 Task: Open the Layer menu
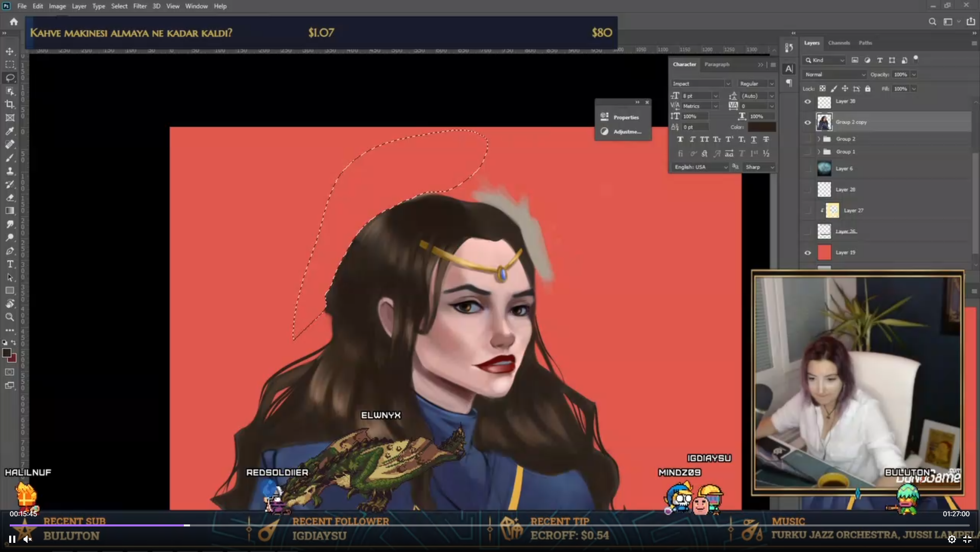coord(79,6)
